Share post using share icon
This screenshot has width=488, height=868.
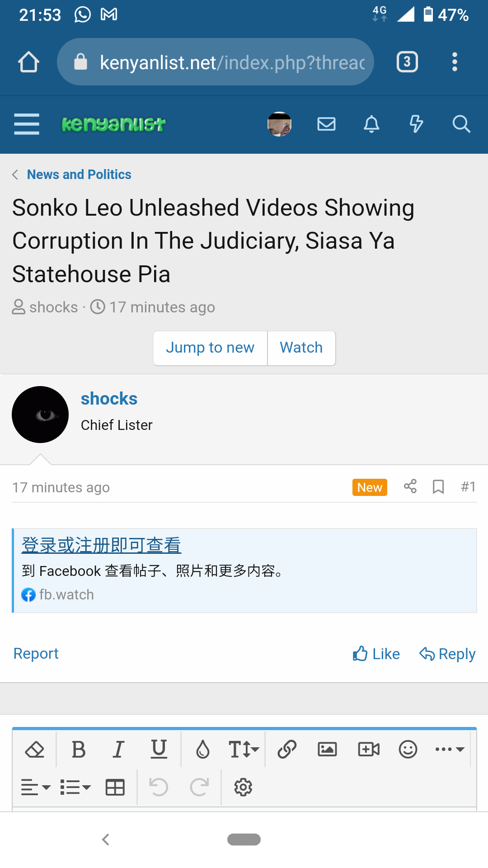[x=410, y=486]
